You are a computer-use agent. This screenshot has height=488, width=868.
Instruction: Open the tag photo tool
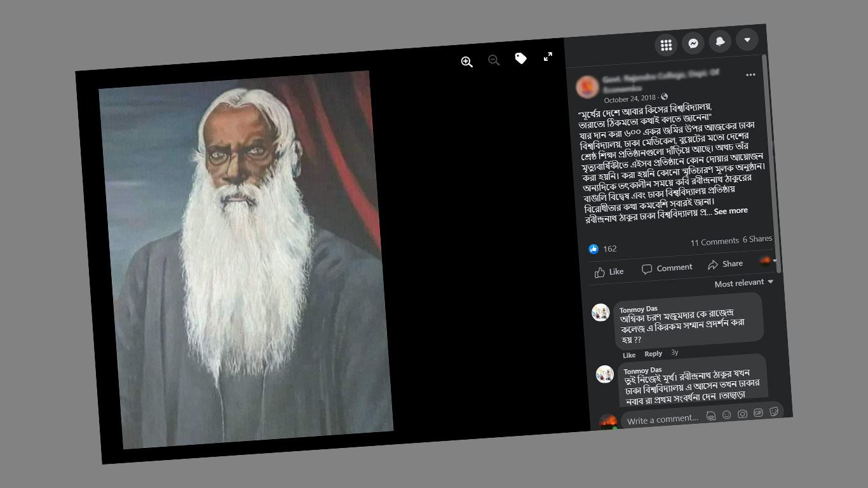click(521, 58)
